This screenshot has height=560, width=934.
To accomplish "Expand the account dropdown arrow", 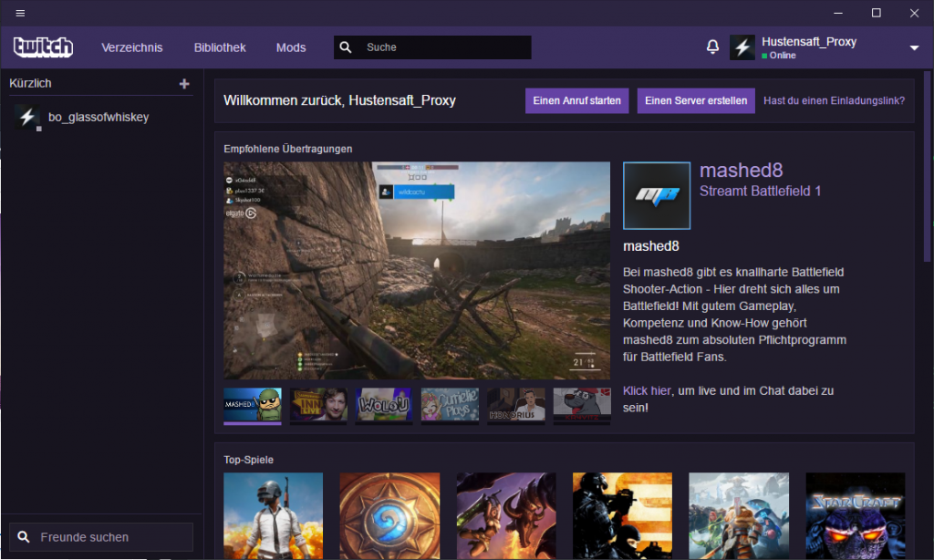I will (x=914, y=47).
